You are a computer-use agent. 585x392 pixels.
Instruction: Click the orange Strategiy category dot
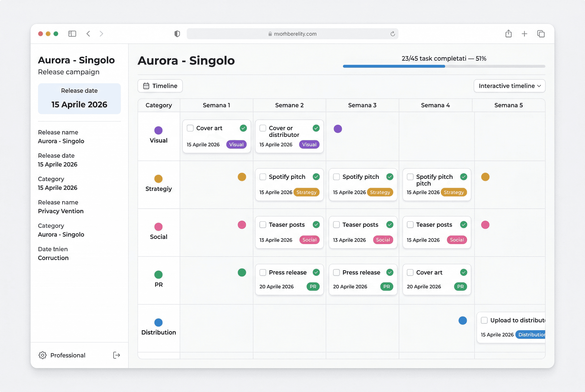point(158,179)
